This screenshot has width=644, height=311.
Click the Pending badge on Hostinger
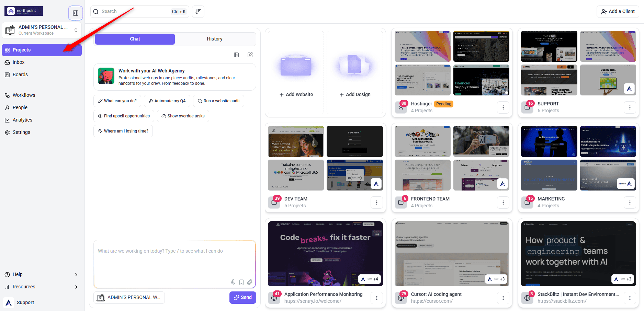444,104
